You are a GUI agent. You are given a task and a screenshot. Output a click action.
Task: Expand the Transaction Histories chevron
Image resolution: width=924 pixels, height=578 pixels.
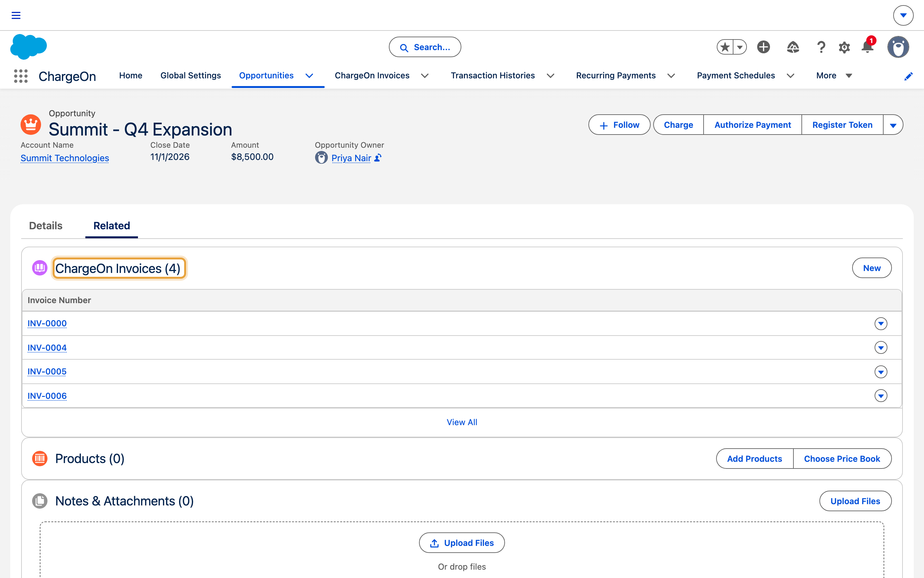550,76
